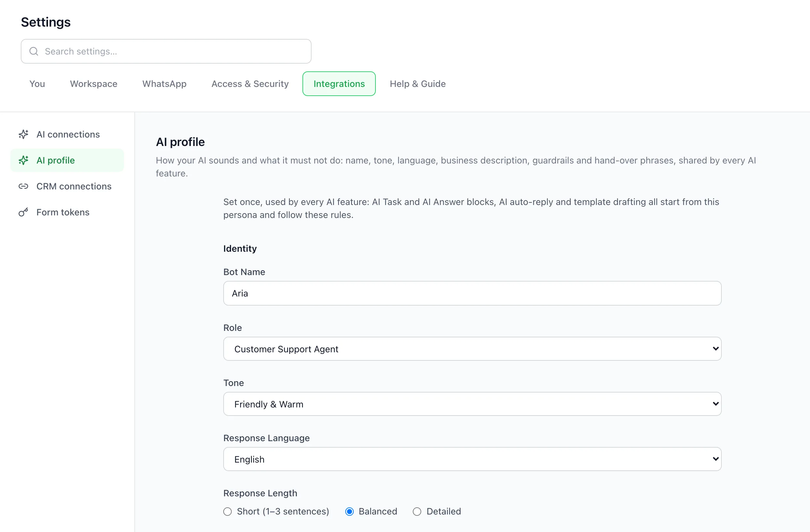Click the search magnifier icon
Screen dimensions: 810x532
pos(34,51)
